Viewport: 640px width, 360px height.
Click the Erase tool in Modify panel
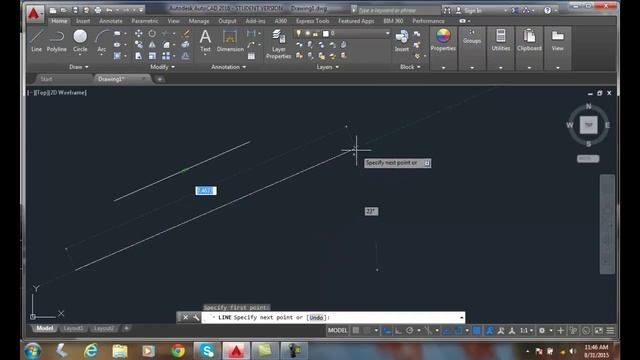point(185,33)
